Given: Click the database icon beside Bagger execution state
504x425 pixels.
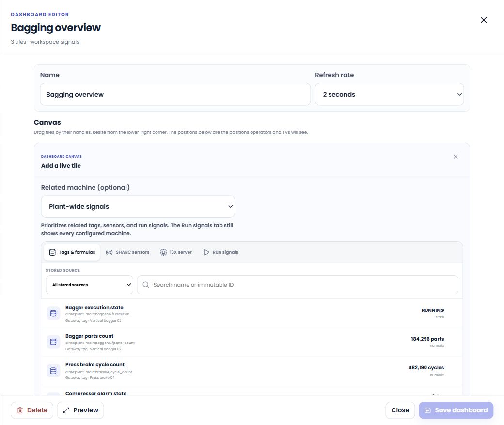Looking at the screenshot, I should pos(53,313).
